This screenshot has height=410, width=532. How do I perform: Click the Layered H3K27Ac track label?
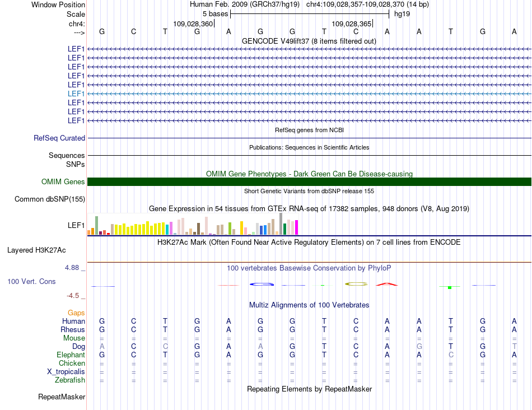[36, 250]
